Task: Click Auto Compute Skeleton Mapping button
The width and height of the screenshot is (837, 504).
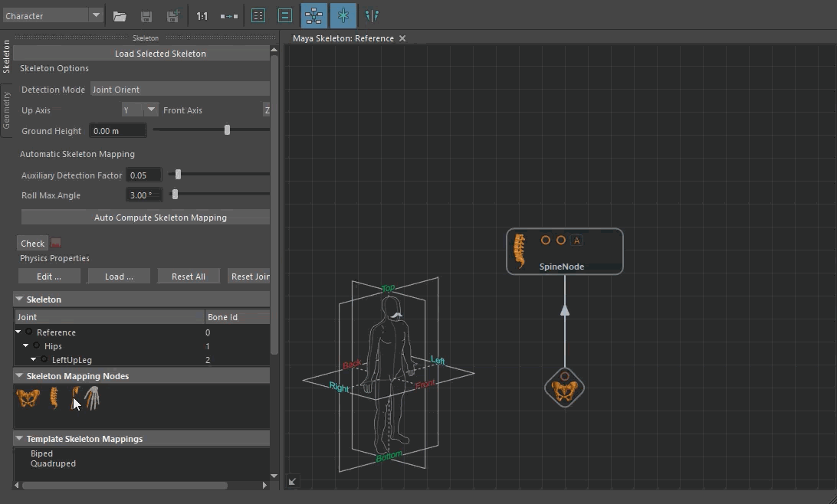Action: 160,218
